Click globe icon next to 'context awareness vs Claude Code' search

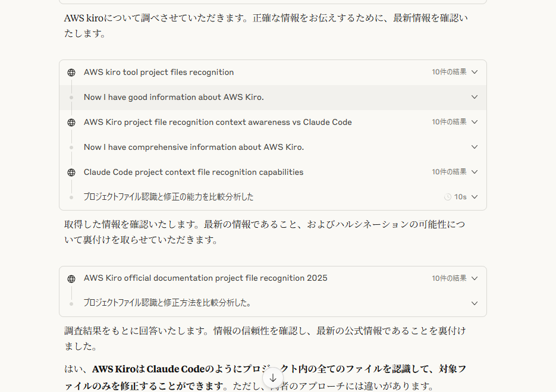point(71,123)
